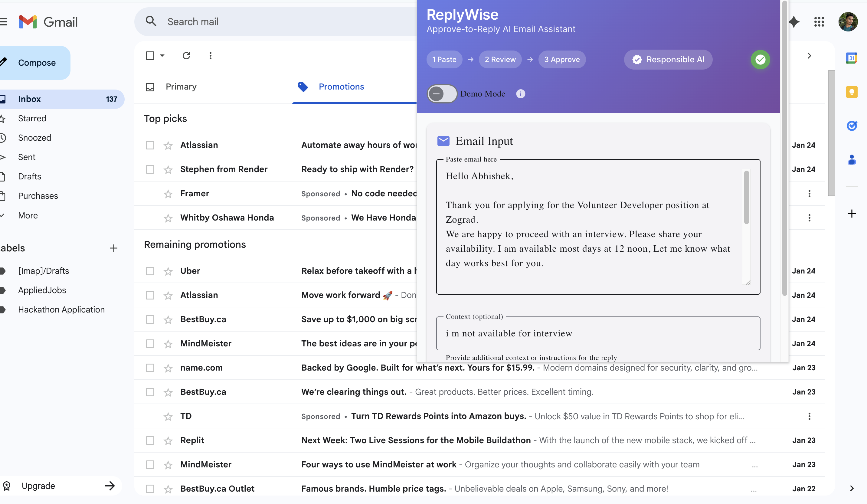Tick the checkbox for MindMeister email

[x=150, y=344]
